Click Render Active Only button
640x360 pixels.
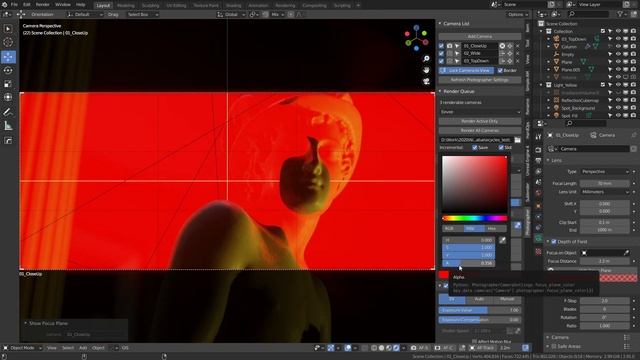(480, 121)
